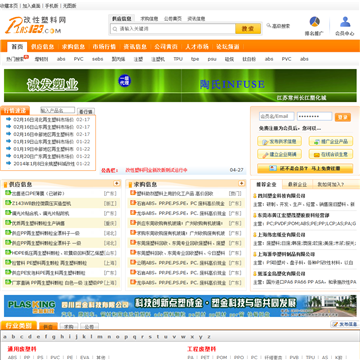
Task: Click 在线会谈生意 button in member box
Action: [331, 154]
